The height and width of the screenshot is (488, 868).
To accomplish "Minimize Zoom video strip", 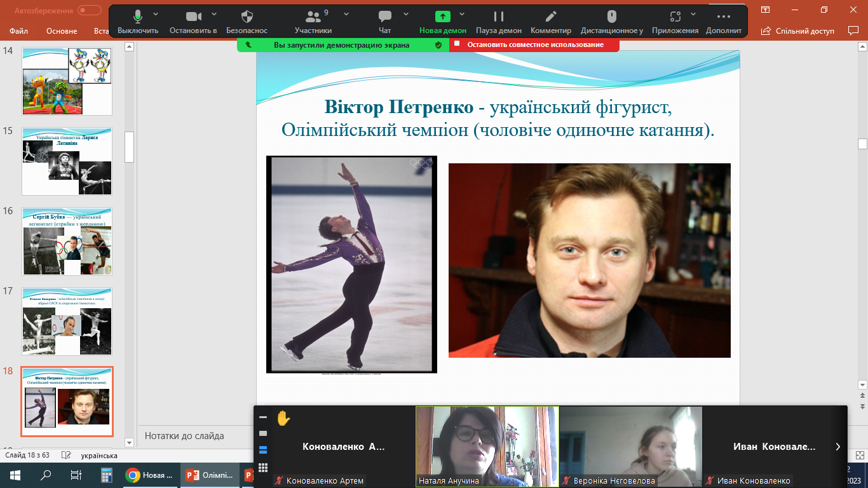I will (x=263, y=417).
